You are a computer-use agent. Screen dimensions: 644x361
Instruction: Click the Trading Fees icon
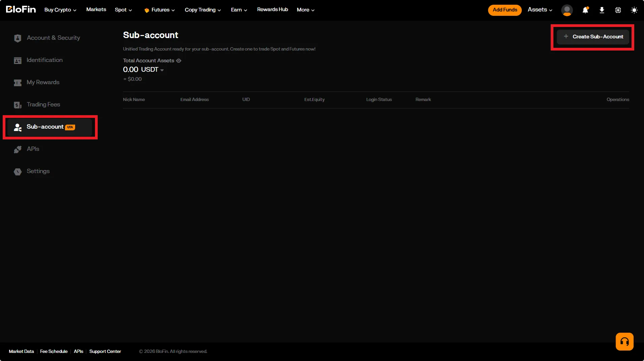18,105
